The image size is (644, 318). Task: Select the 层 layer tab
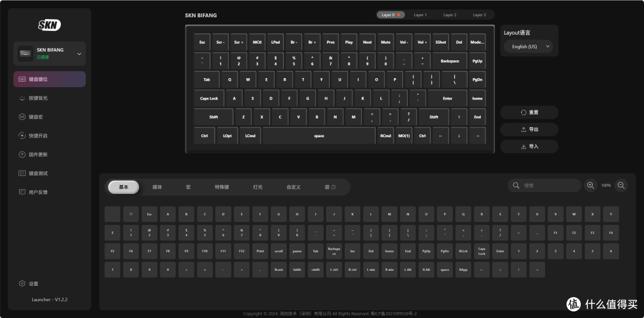[330, 187]
